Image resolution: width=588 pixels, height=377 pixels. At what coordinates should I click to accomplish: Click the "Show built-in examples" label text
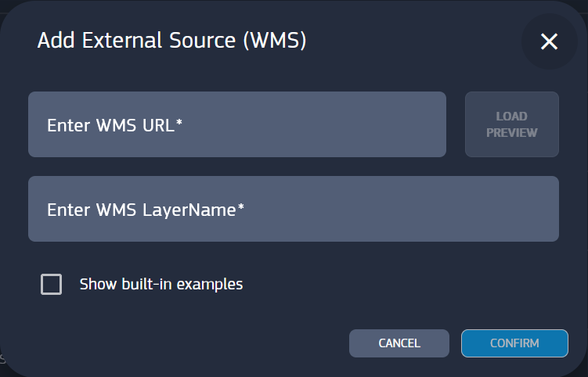[x=161, y=284]
